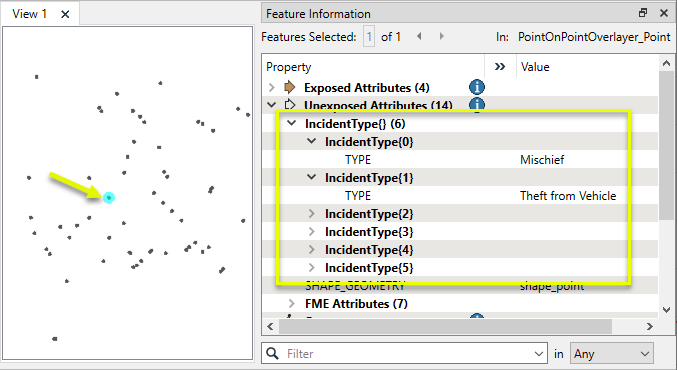
Task: Collapse the IncidentType{} list
Action: pos(292,123)
